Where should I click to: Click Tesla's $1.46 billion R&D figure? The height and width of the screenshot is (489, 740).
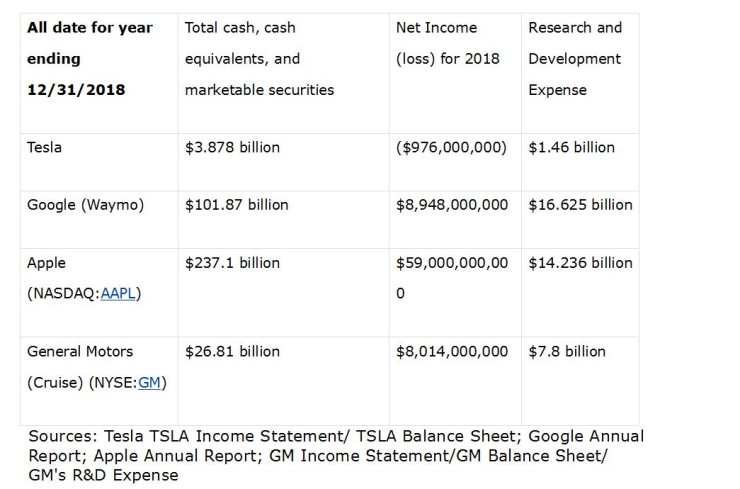[x=571, y=147]
